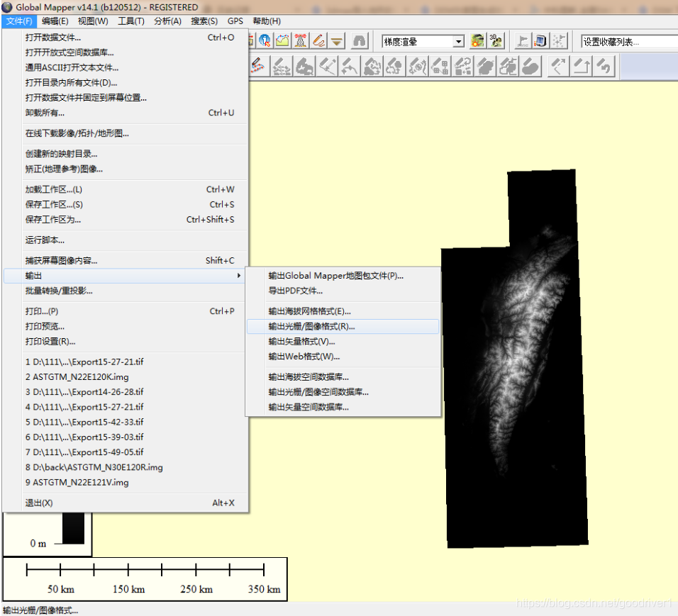The width and height of the screenshot is (678, 616).
Task: Select 输出光栅/图像格式(R)... submenu entry
Action: [x=343, y=326]
